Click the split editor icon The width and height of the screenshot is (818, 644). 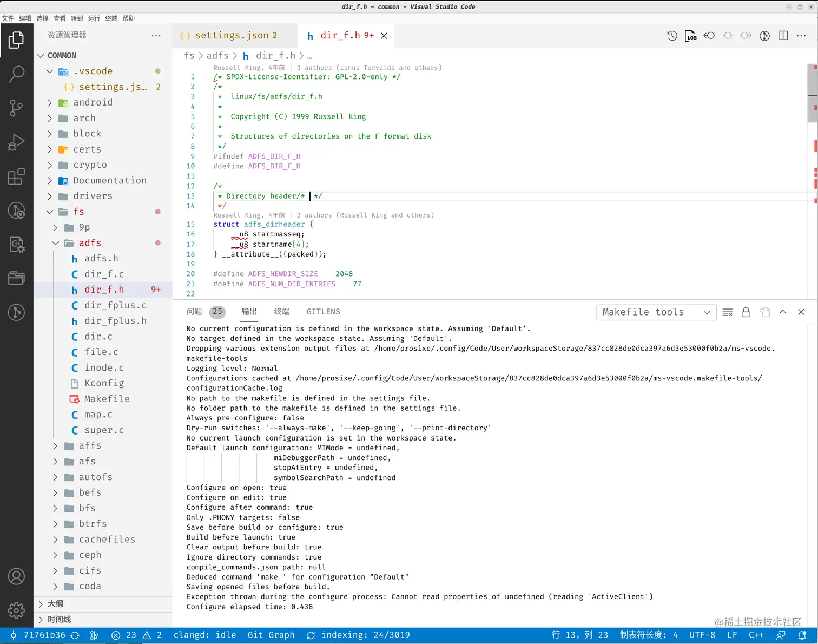pyautogui.click(x=783, y=36)
